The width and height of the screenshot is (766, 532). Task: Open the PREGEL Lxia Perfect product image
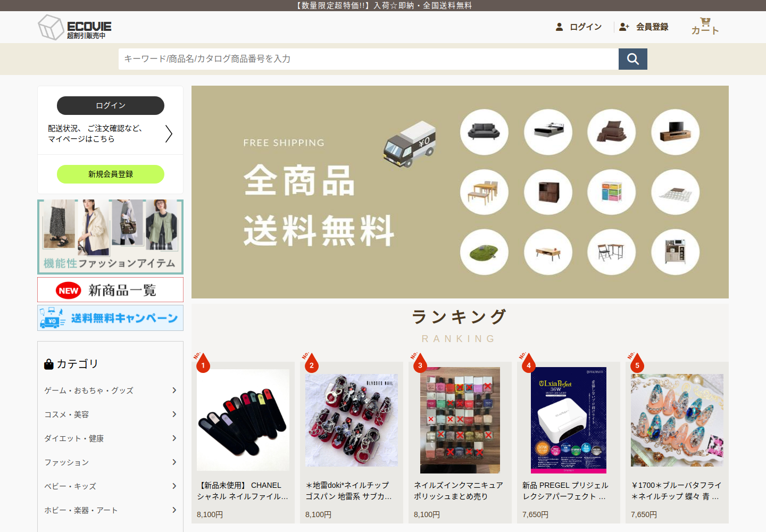(x=569, y=420)
